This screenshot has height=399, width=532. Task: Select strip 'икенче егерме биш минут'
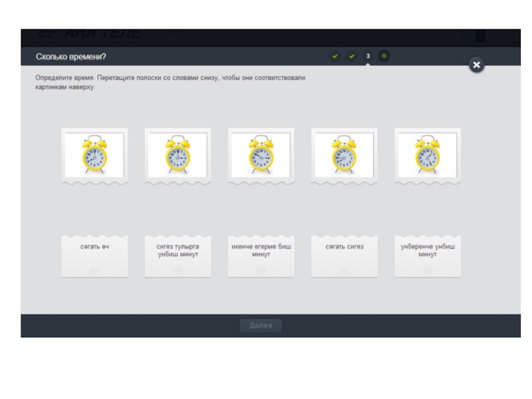pyautogui.click(x=261, y=257)
